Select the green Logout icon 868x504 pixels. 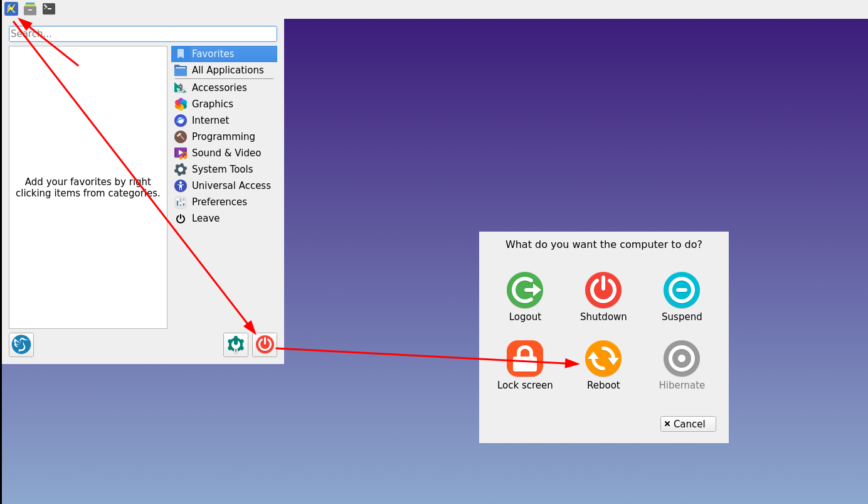click(524, 290)
